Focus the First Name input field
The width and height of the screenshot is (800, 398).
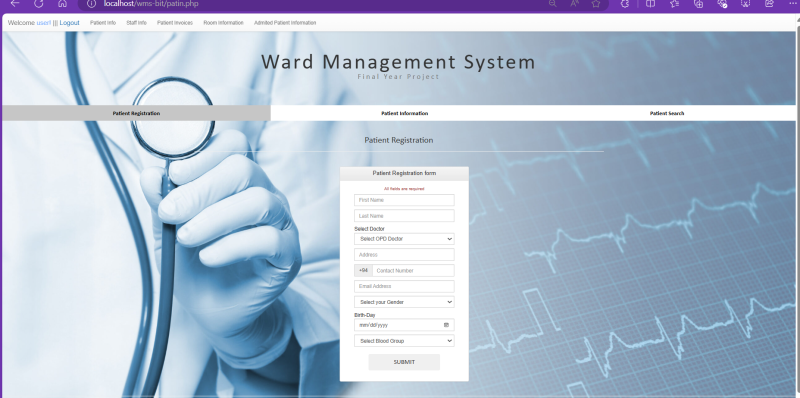coord(404,200)
